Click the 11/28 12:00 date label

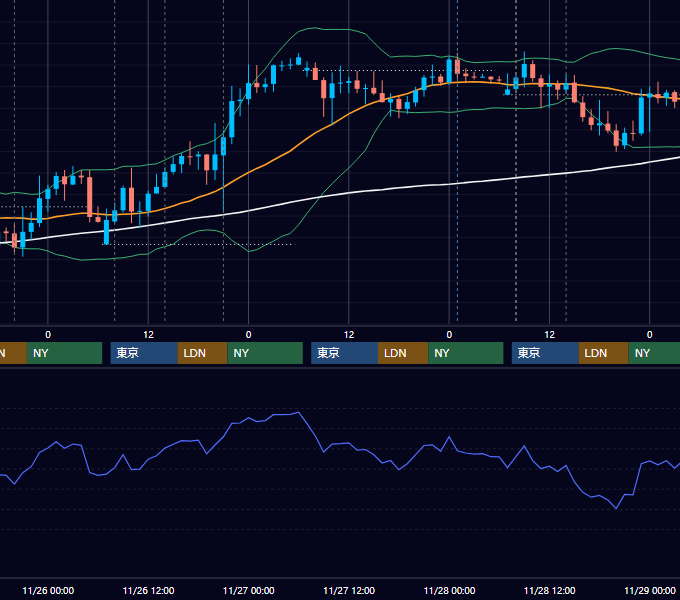pyautogui.click(x=549, y=590)
